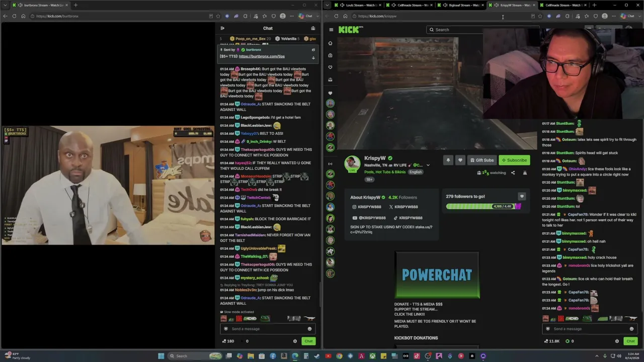The width and height of the screenshot is (644, 362).
Task: Follow via the follower goal heart
Action: tap(522, 197)
